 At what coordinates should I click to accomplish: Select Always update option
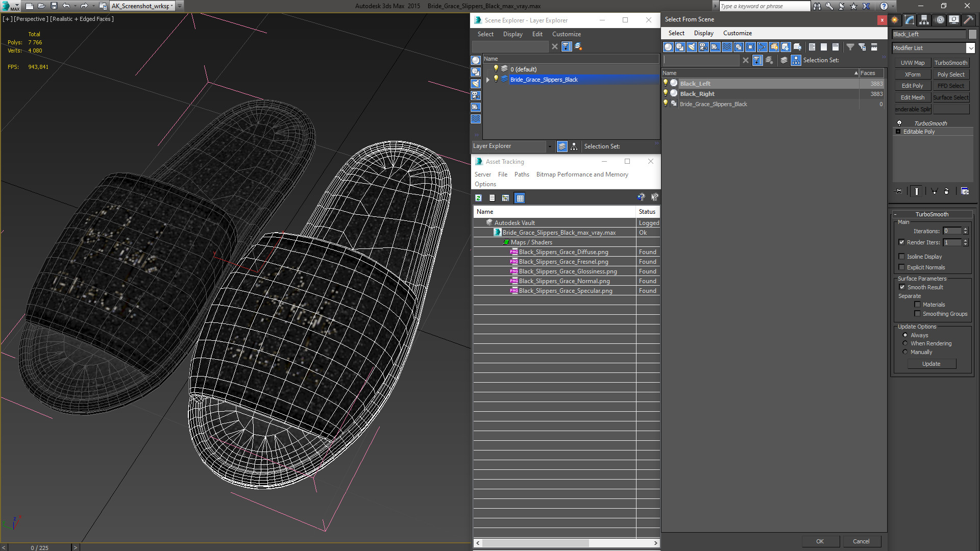tap(905, 335)
